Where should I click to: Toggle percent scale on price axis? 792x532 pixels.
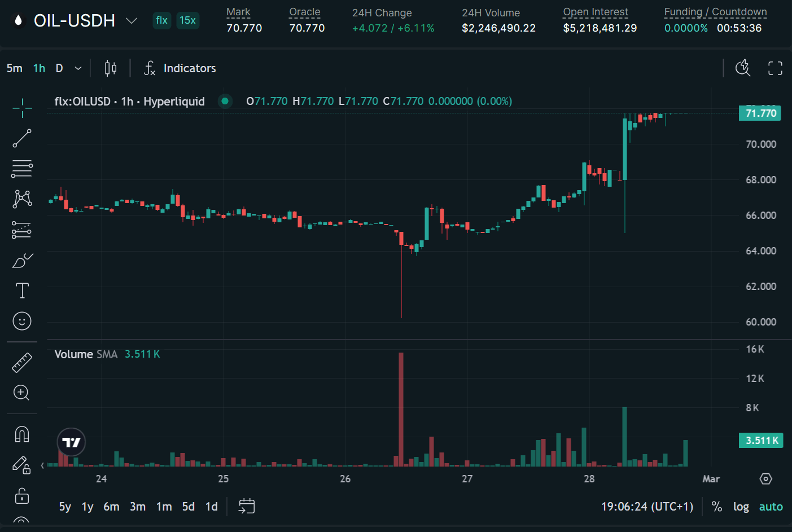(716, 507)
